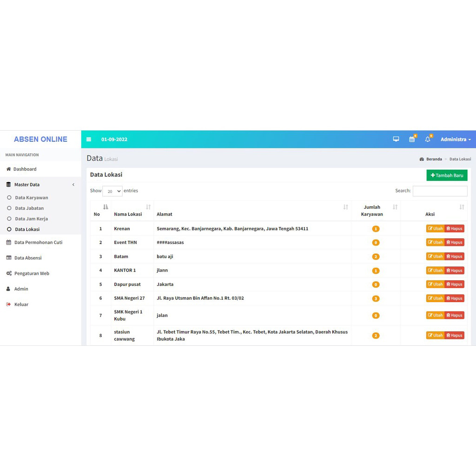Click employee count badge for KANTOR 1

click(376, 271)
